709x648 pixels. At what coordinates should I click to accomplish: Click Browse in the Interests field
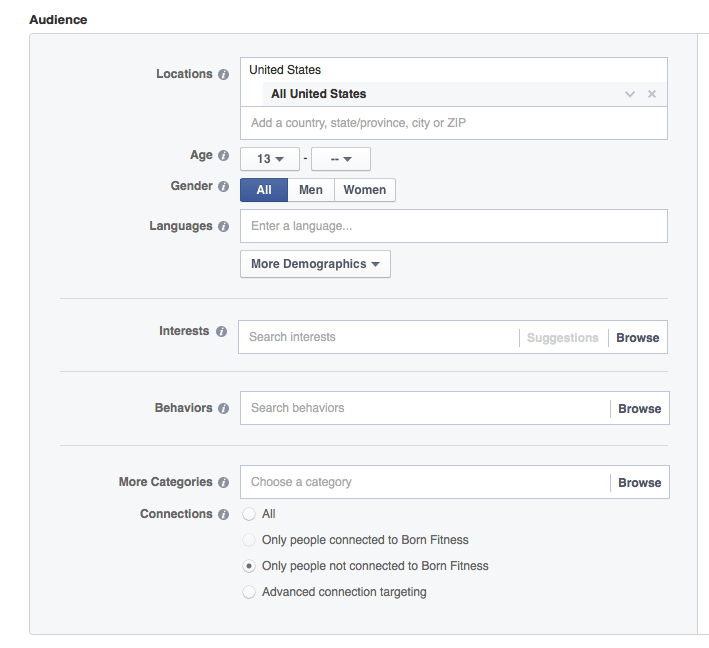[x=638, y=338]
